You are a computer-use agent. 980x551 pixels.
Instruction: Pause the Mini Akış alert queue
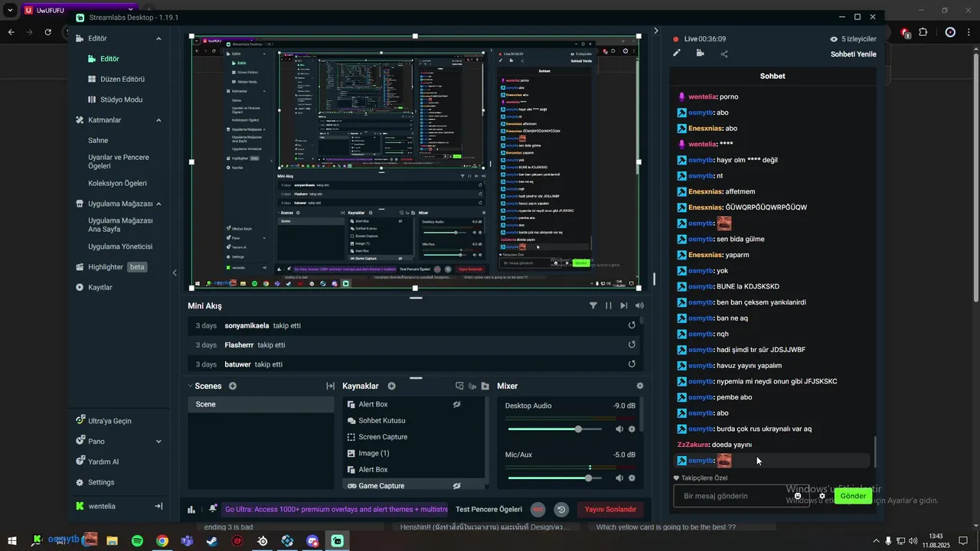(609, 305)
